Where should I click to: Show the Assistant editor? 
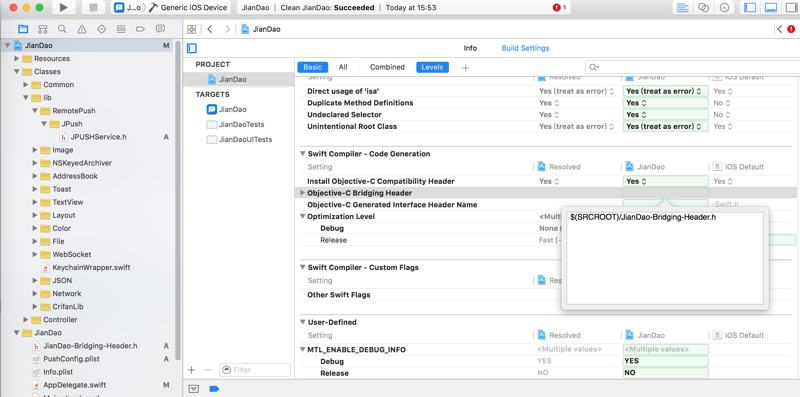pos(704,8)
